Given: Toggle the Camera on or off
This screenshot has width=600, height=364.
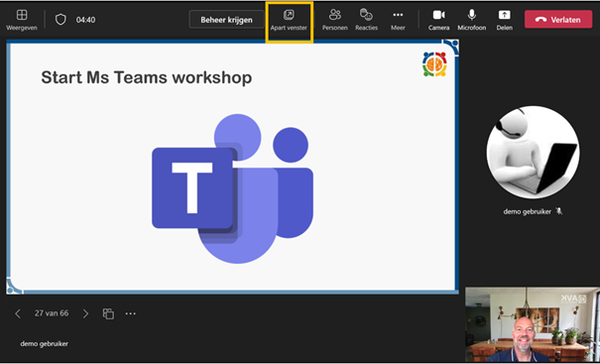Looking at the screenshot, I should 438,20.
